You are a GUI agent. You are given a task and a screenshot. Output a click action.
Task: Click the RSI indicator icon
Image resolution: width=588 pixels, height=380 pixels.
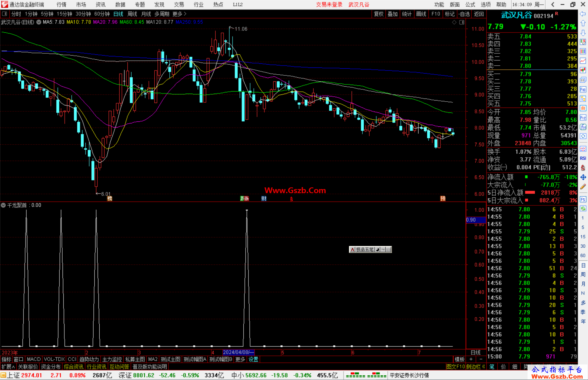click(583, 158)
